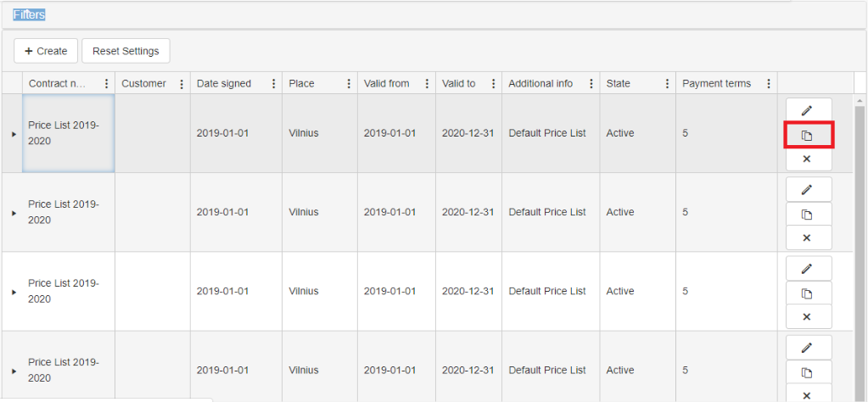The image size is (868, 402).
Task: Click the State column header
Action: coord(619,84)
